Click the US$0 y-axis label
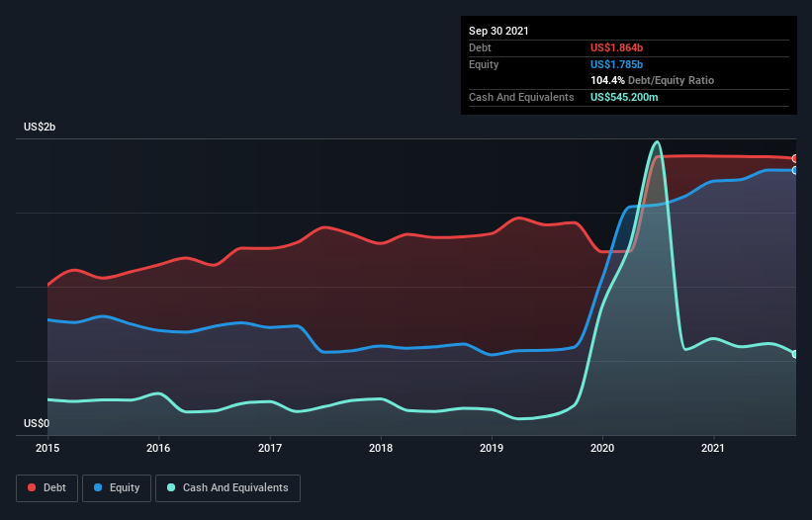812x520 pixels. click(37, 423)
